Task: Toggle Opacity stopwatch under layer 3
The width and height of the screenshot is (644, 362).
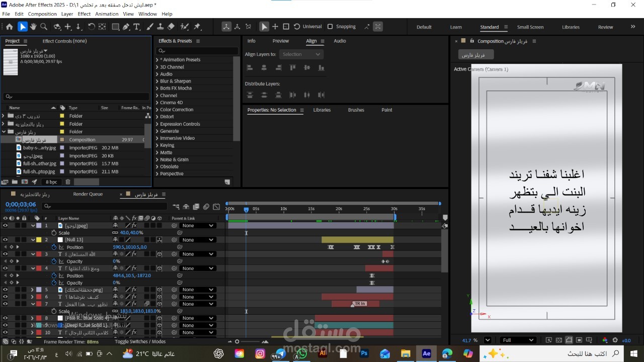Action: 54,261
